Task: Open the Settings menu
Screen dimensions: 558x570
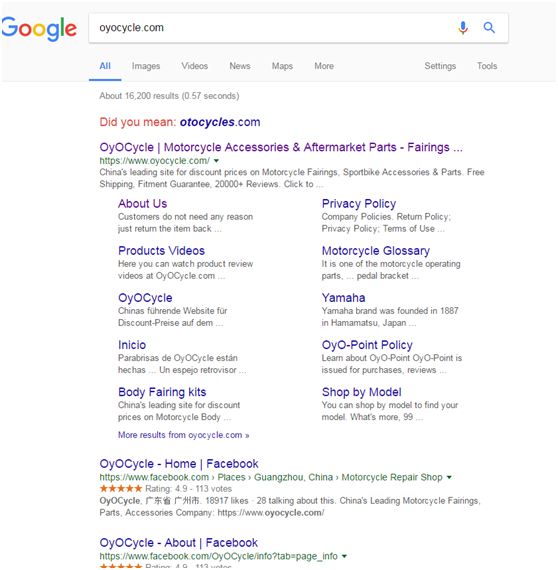Action: point(440,66)
